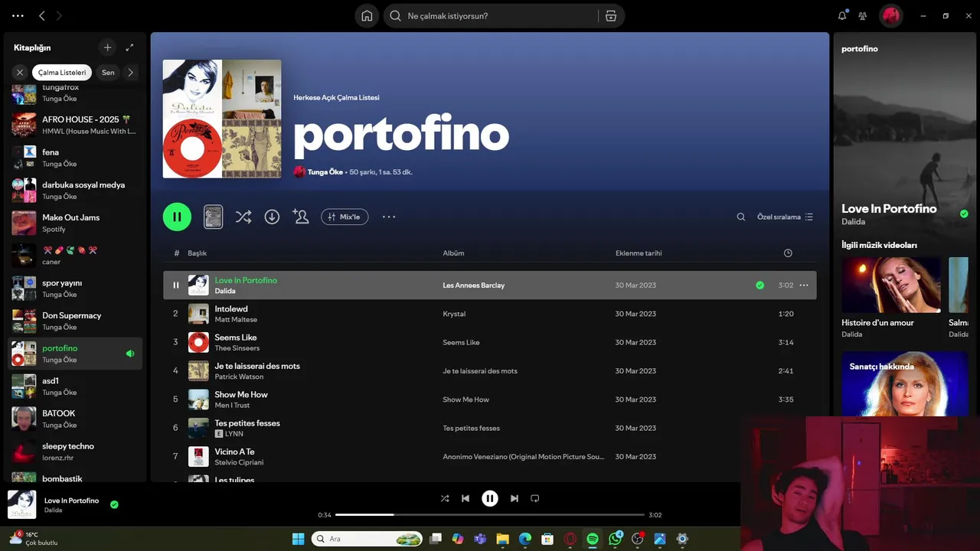Open artist link Stelvio Cipriani
This screenshot has height=551, width=980.
[x=239, y=462]
